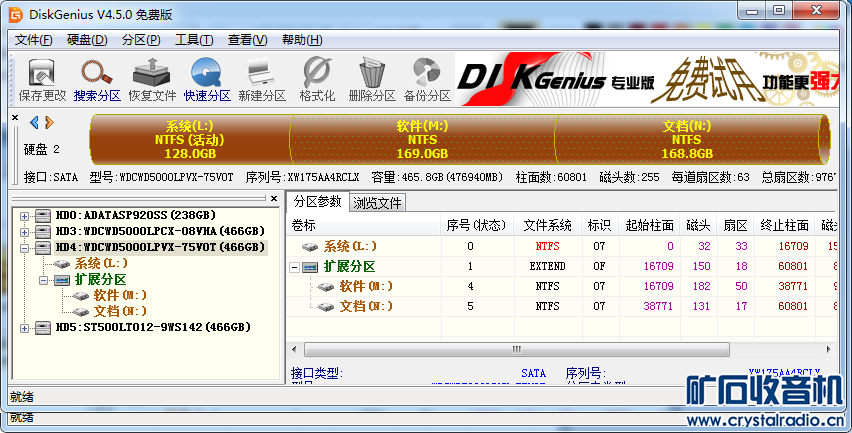Click the 卷标 column header
This screenshot has height=433, width=852.
point(364,224)
